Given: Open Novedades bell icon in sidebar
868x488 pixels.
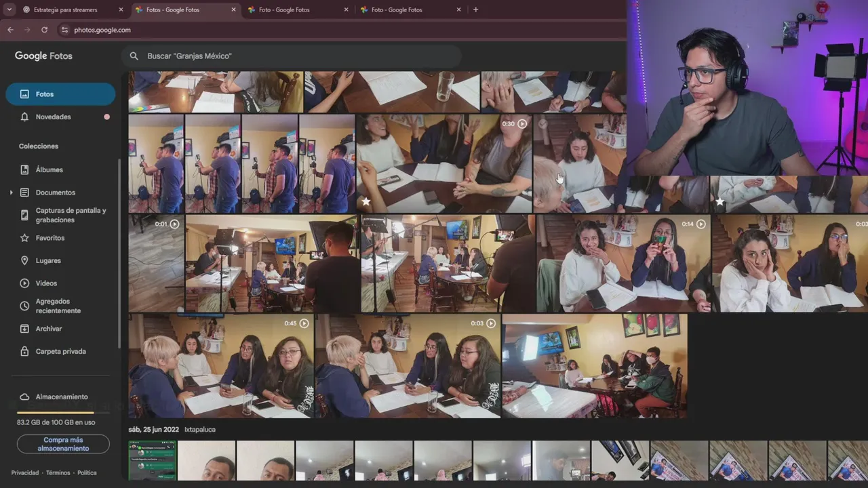Looking at the screenshot, I should (x=24, y=117).
